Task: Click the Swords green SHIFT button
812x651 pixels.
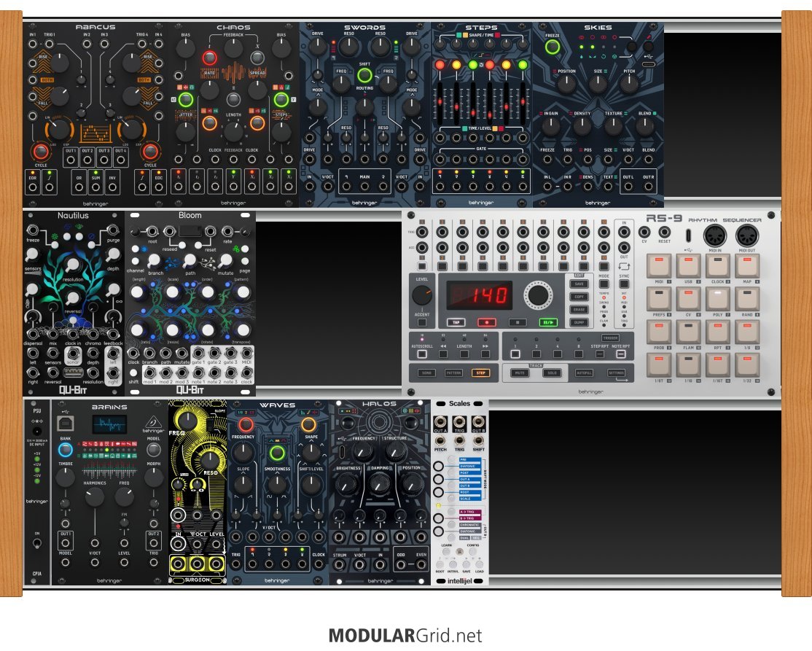Action: click(364, 76)
